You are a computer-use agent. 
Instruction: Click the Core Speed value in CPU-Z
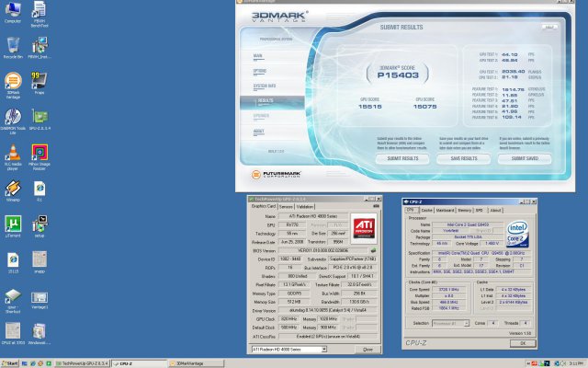point(449,290)
